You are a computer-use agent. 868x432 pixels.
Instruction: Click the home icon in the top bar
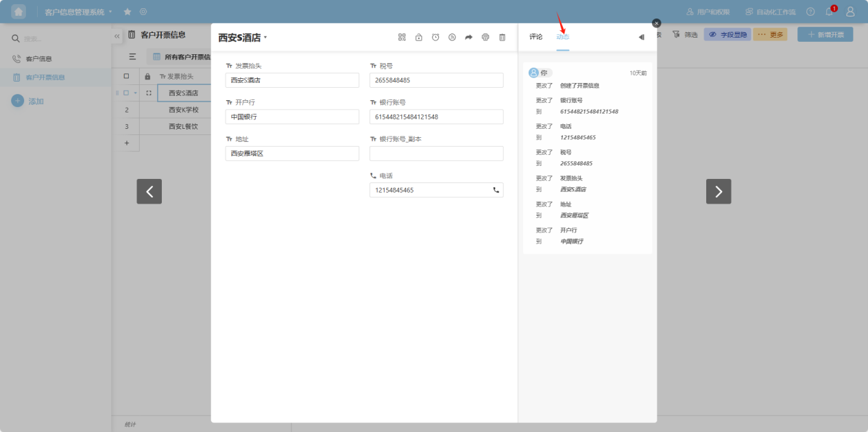click(19, 12)
